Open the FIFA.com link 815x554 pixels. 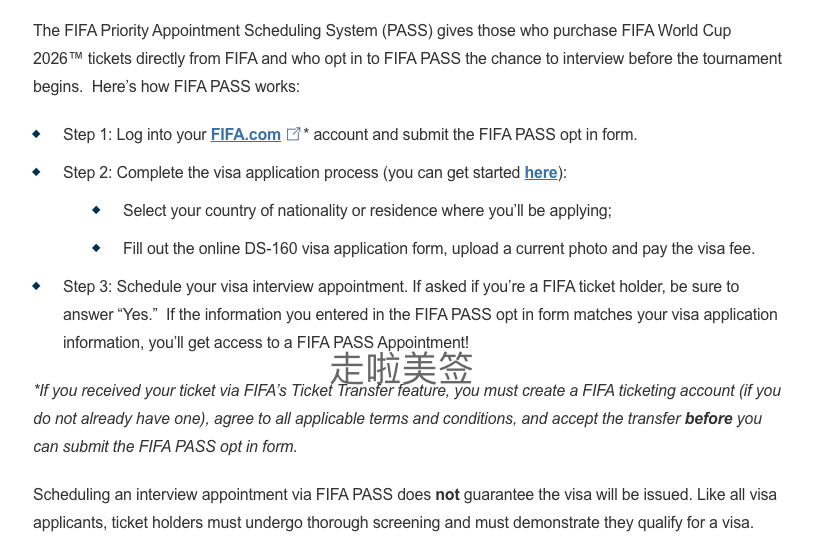[x=245, y=135]
